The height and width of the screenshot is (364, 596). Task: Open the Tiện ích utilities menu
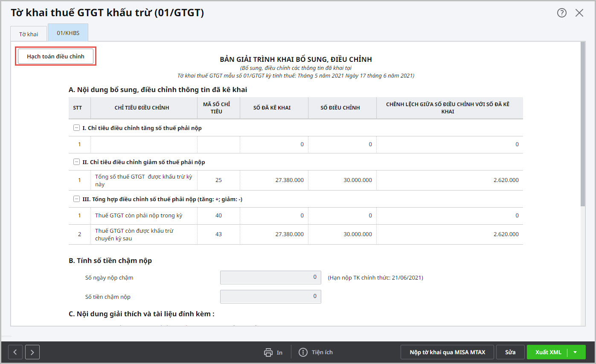[316, 352]
